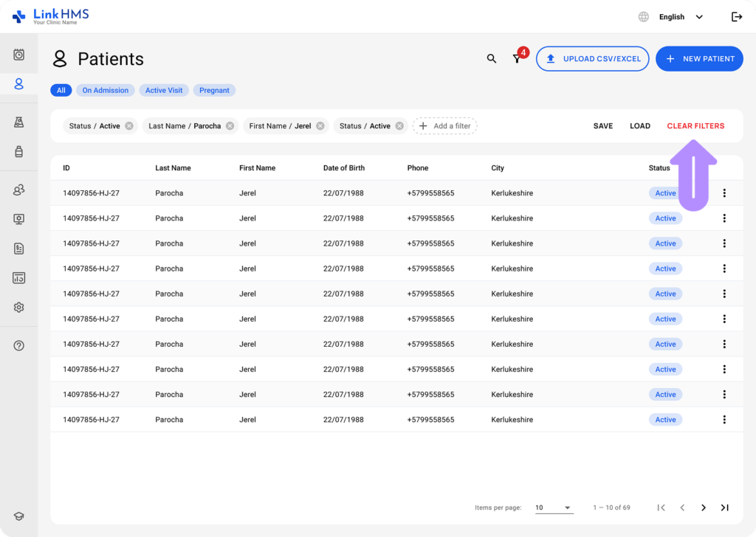Open the Settings gear in the sidebar
The image size is (756, 537).
(18, 307)
